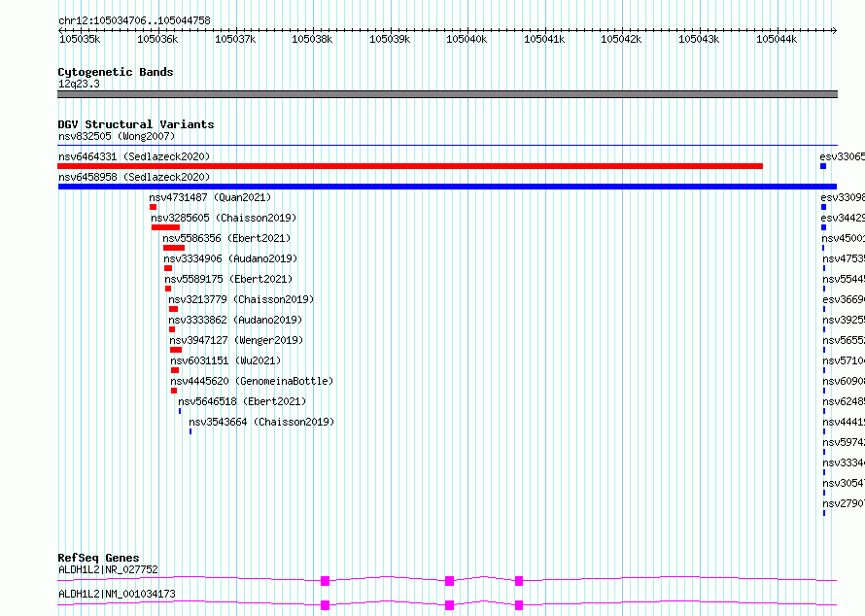Click rightmost magenta exon of ALDH1L2|NM_001034173
The height and width of the screenshot is (616, 865).
pyautogui.click(x=519, y=605)
